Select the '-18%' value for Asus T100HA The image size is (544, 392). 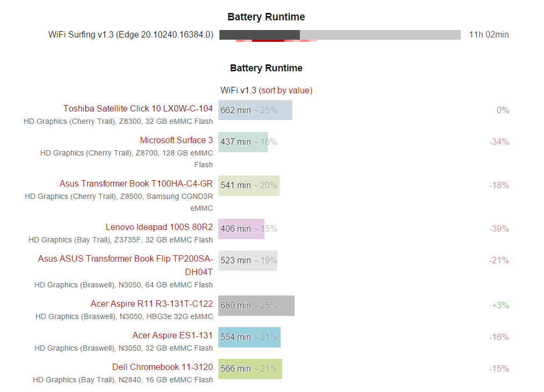(x=499, y=185)
